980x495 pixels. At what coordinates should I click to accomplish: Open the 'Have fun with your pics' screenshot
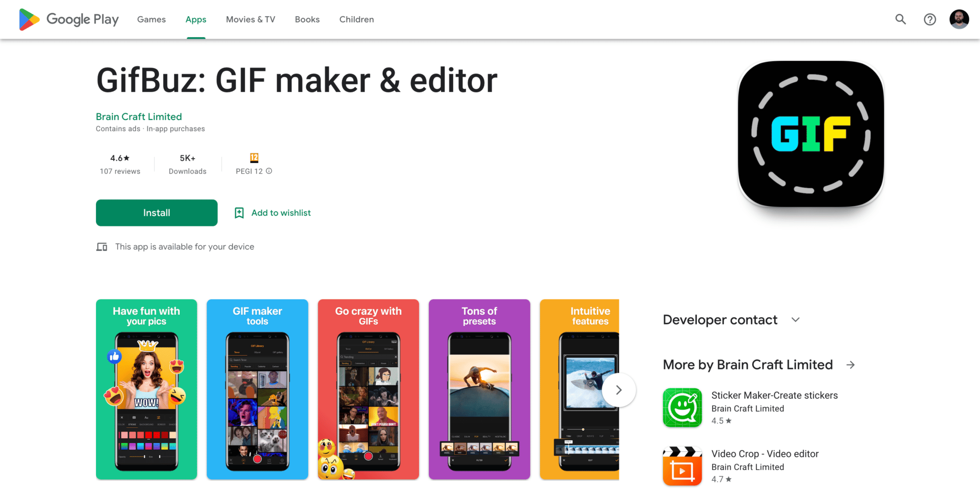tap(147, 389)
